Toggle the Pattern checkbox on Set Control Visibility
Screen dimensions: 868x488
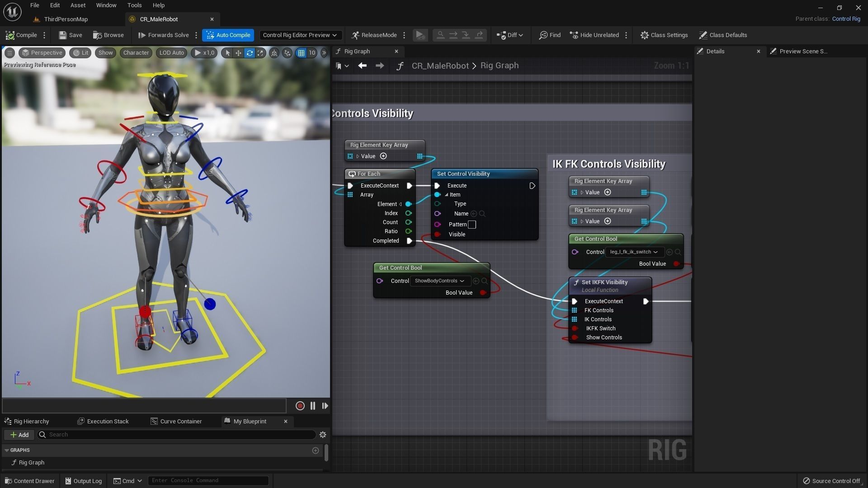[472, 225]
